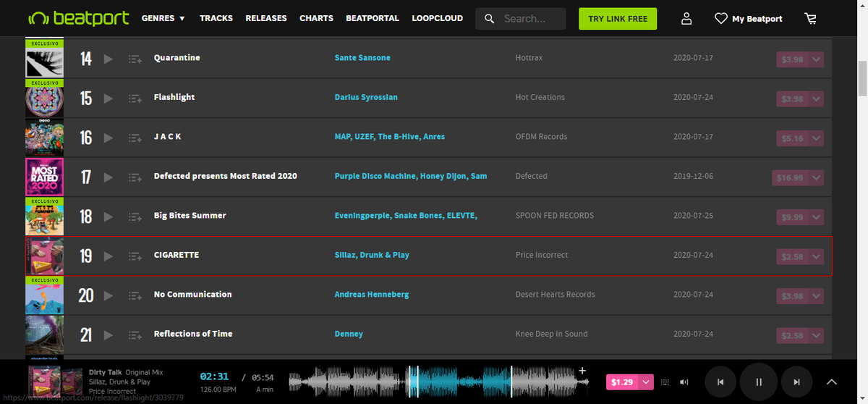Open the GENRES dropdown menu

click(163, 18)
